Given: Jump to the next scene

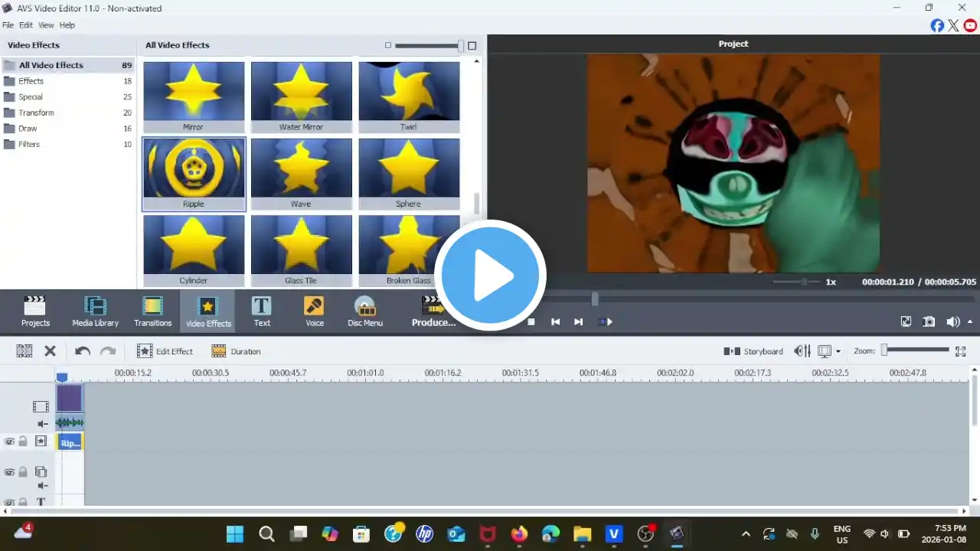Looking at the screenshot, I should (605, 322).
